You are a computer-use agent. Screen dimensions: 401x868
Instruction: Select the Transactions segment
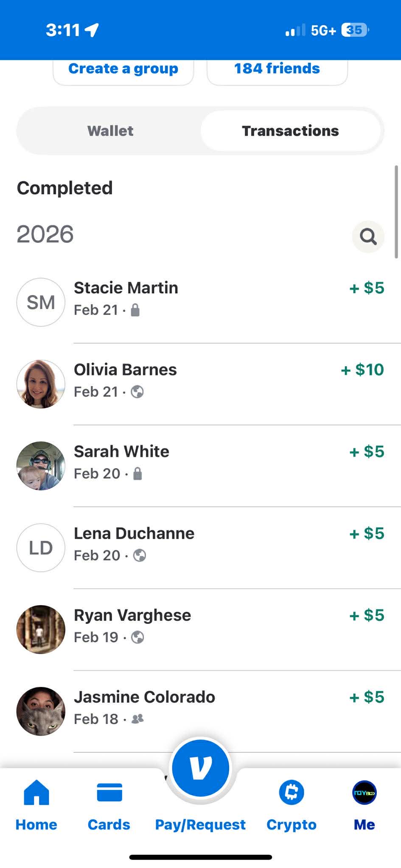click(290, 131)
